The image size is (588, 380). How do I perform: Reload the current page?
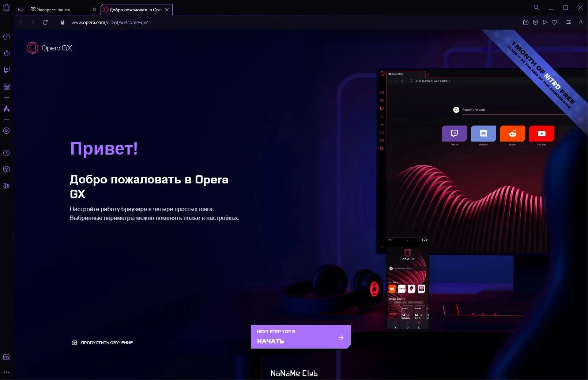[x=45, y=22]
